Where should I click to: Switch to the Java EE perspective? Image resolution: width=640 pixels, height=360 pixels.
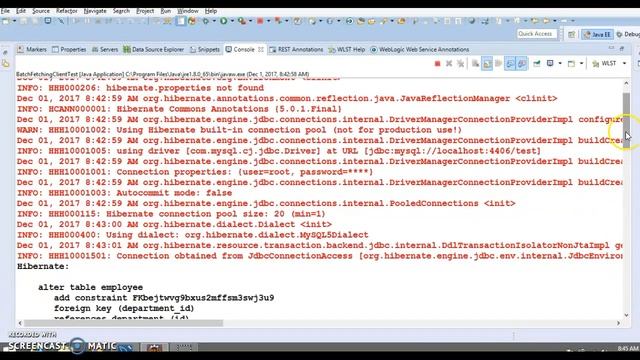tap(597, 35)
